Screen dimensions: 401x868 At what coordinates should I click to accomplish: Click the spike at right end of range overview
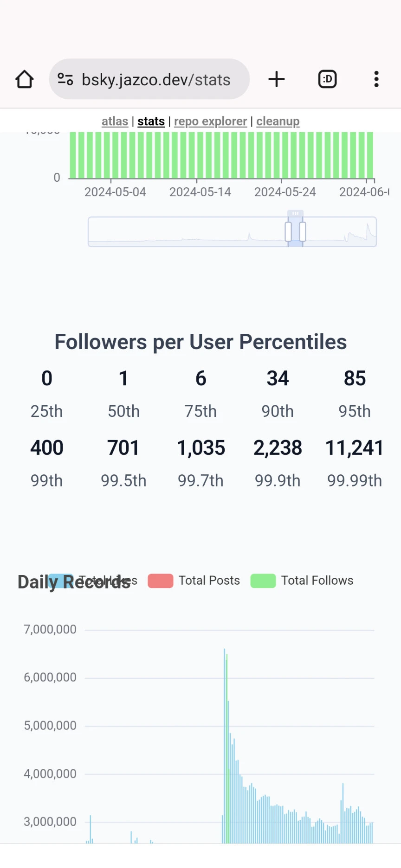click(x=369, y=230)
